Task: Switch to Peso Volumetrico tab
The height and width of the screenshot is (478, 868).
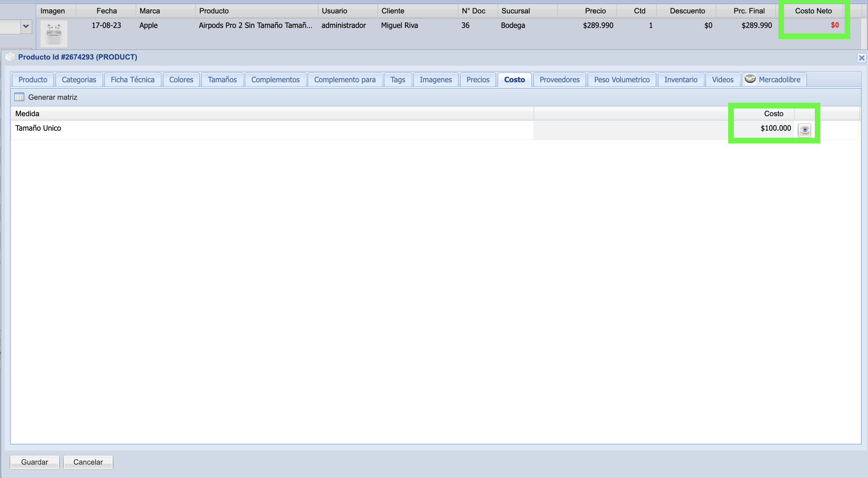Action: [x=621, y=80]
